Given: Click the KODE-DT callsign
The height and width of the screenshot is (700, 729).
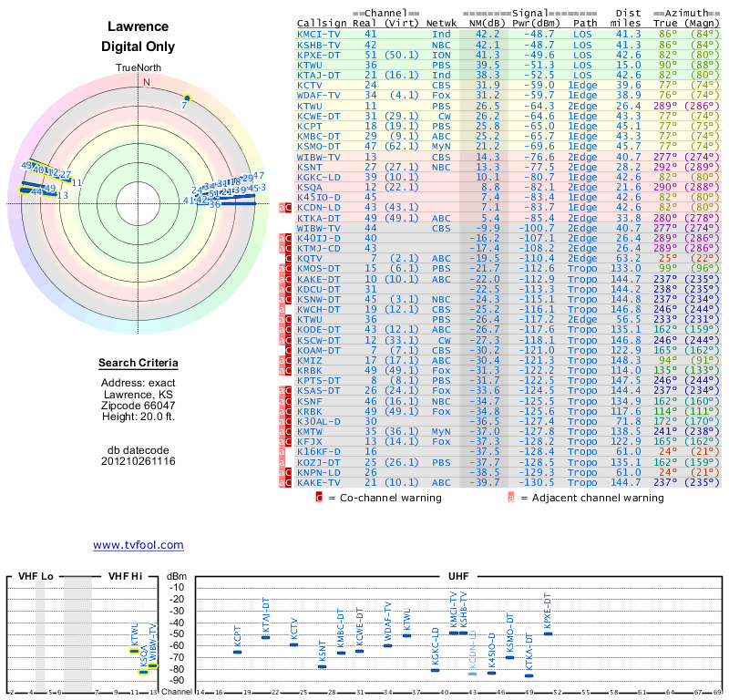Looking at the screenshot, I should click(x=319, y=329).
